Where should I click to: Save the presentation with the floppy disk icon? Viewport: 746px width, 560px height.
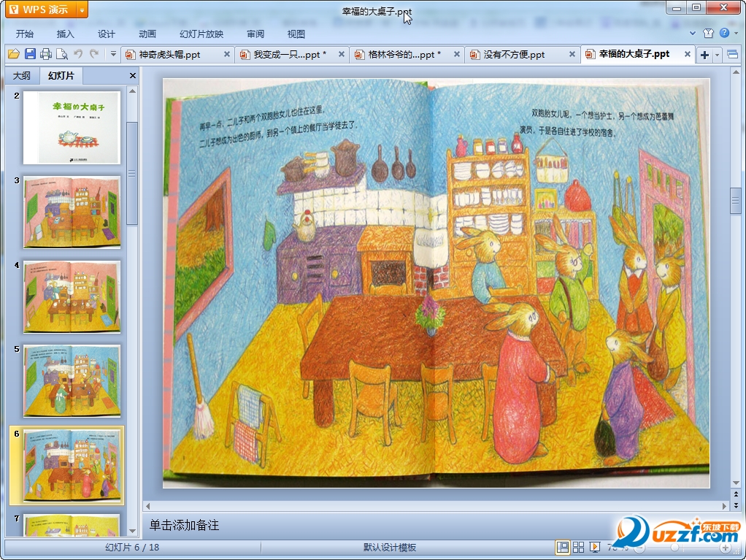pyautogui.click(x=30, y=54)
